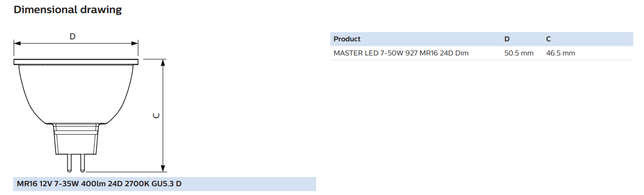
Task: Click the D column header in table
Action: (x=507, y=39)
